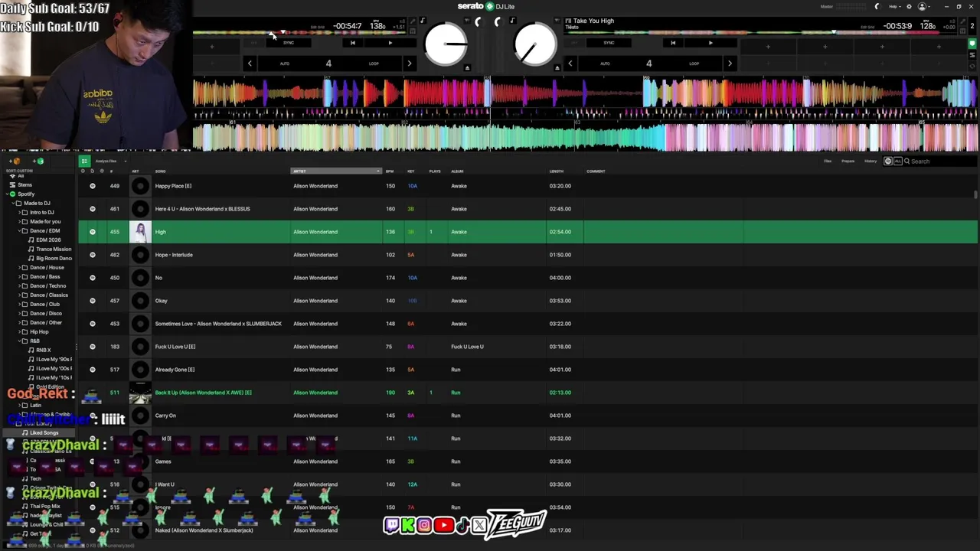Double the left deck loop size
Screen dimensions: 980x551
point(409,64)
